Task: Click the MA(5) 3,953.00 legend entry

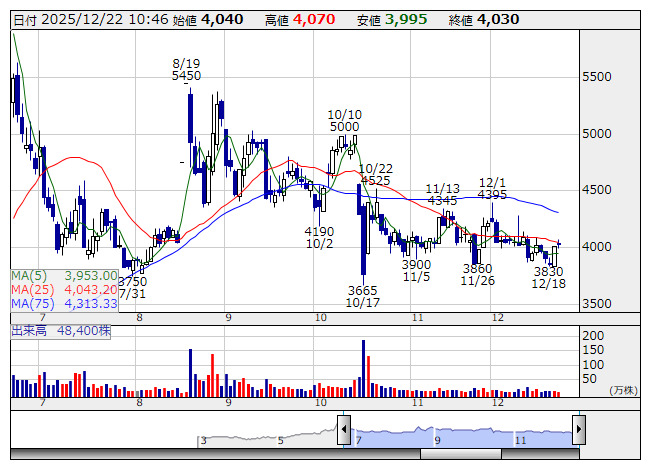Action: tap(64, 276)
